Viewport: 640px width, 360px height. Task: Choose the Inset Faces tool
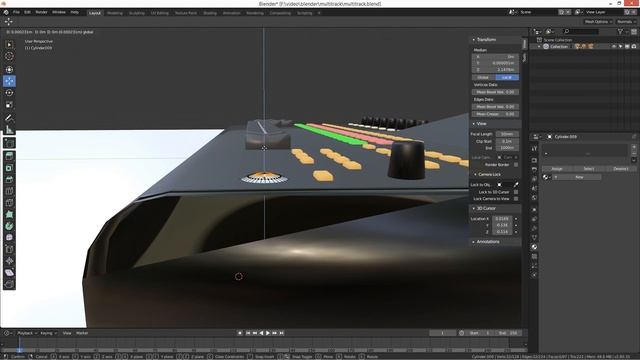click(x=9, y=168)
